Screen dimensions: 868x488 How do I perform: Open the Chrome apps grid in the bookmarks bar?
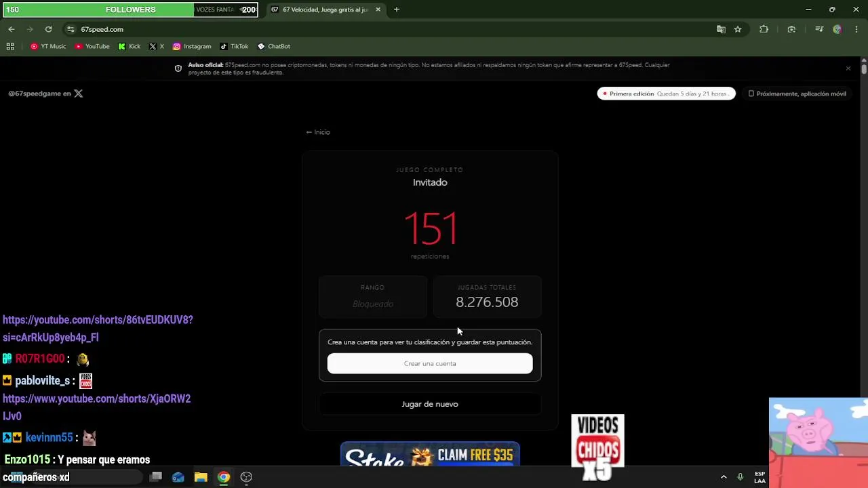(10, 46)
